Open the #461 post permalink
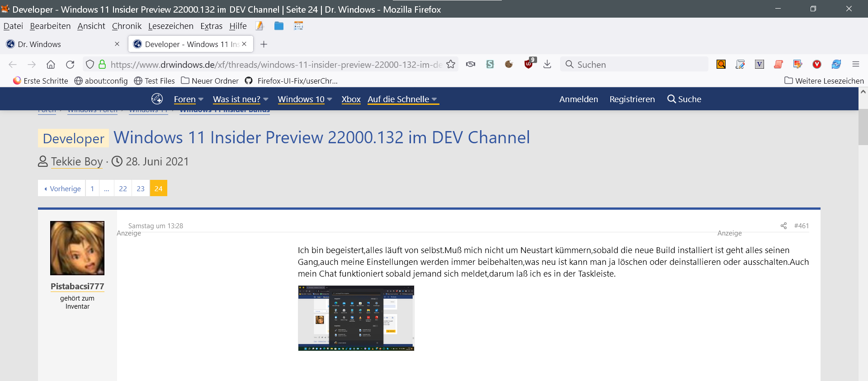The image size is (868, 381). click(802, 226)
